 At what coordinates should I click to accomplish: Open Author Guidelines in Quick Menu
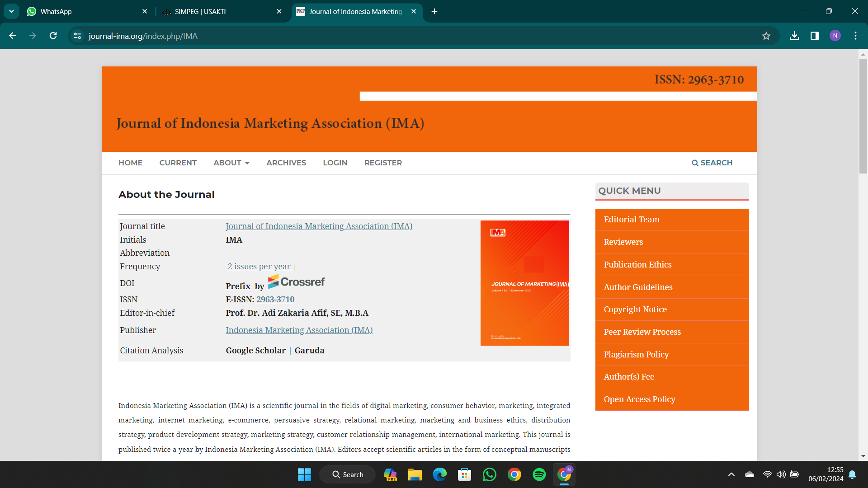[x=672, y=287]
